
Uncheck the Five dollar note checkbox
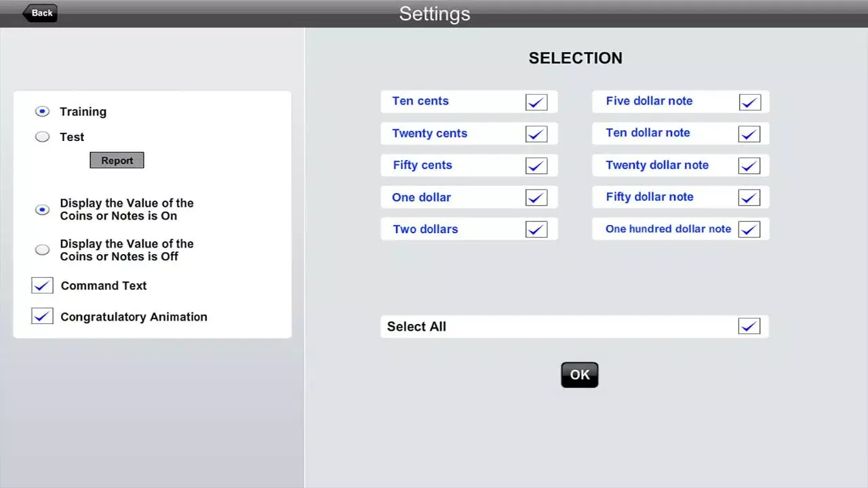(x=749, y=102)
